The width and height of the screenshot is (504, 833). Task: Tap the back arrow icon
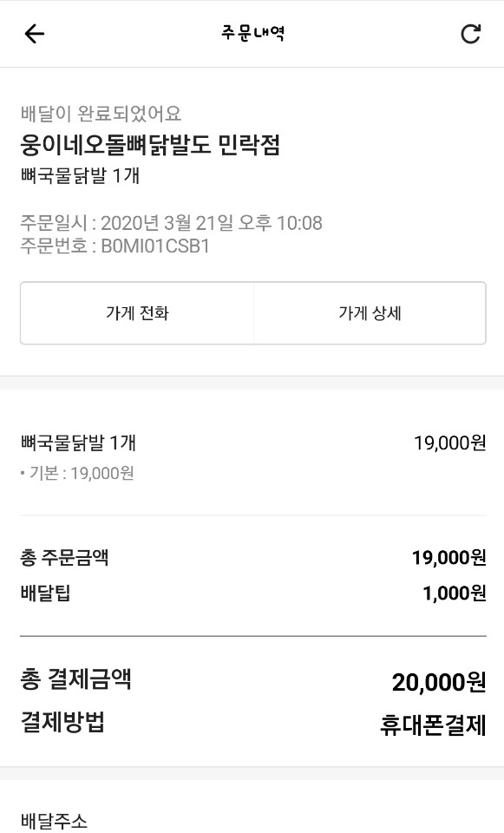click(35, 34)
